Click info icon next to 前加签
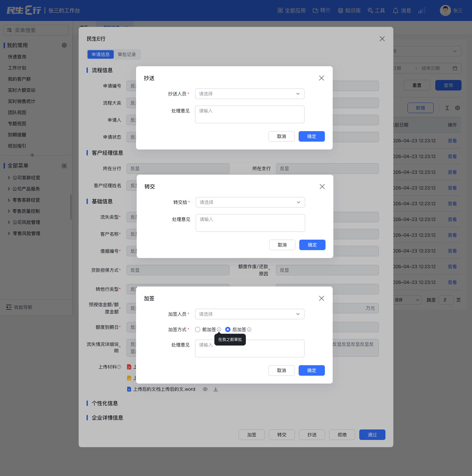The width and height of the screenshot is (472, 476). [x=219, y=329]
